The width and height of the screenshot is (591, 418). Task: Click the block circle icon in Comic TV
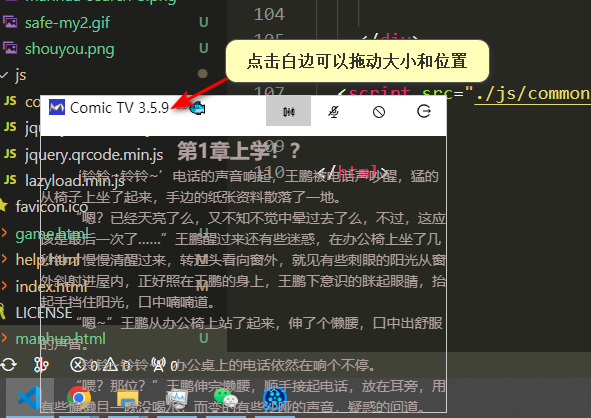379,112
